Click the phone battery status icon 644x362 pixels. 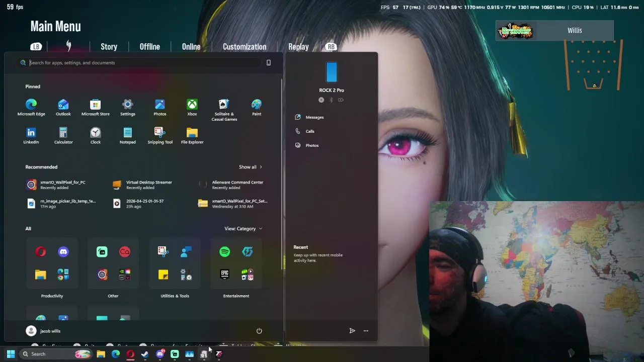pyautogui.click(x=341, y=100)
